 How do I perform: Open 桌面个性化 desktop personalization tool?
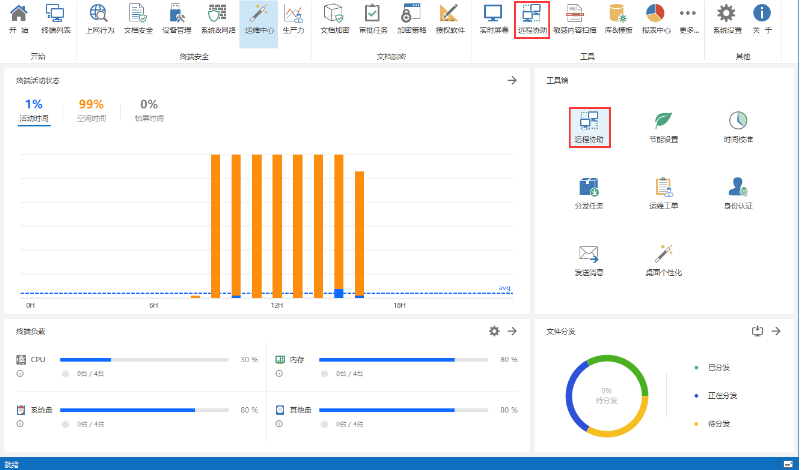click(664, 261)
